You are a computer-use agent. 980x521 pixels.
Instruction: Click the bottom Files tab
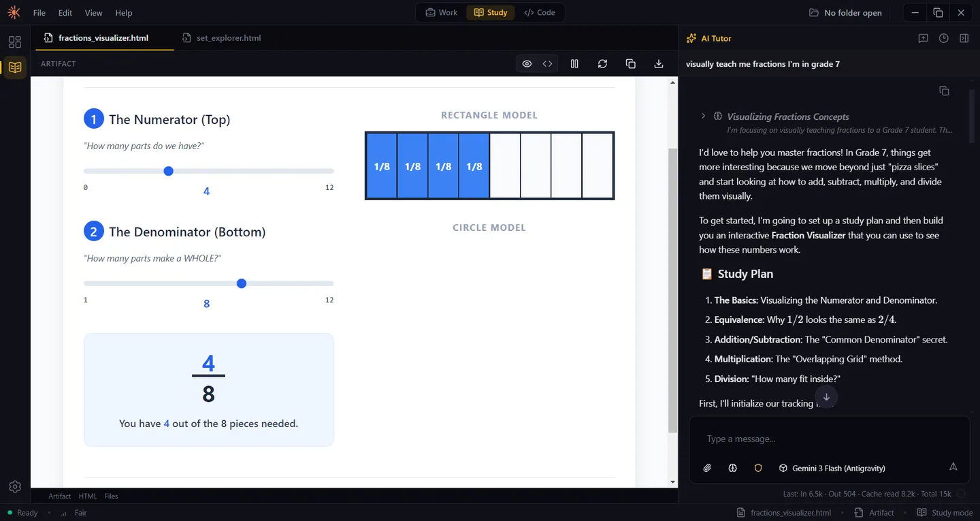(112, 496)
